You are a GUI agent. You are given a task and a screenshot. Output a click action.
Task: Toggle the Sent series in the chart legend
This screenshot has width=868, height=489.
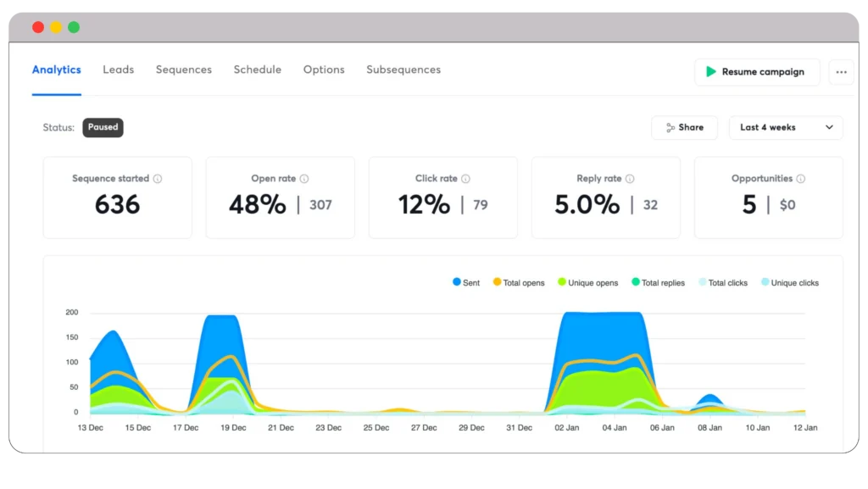465,281
